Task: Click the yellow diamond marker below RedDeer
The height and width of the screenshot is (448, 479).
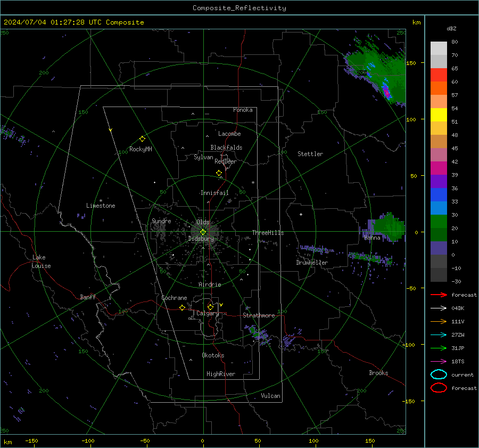Action: coord(219,173)
